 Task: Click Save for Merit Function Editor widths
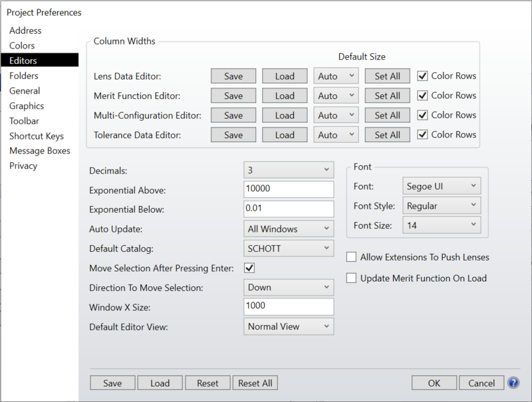point(233,96)
